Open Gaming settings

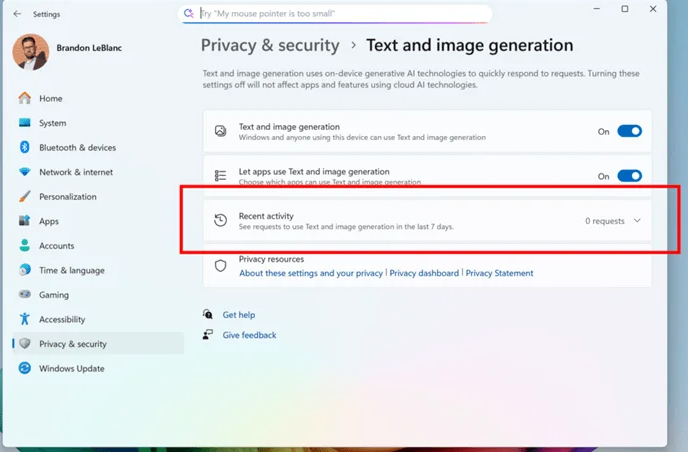(54, 295)
